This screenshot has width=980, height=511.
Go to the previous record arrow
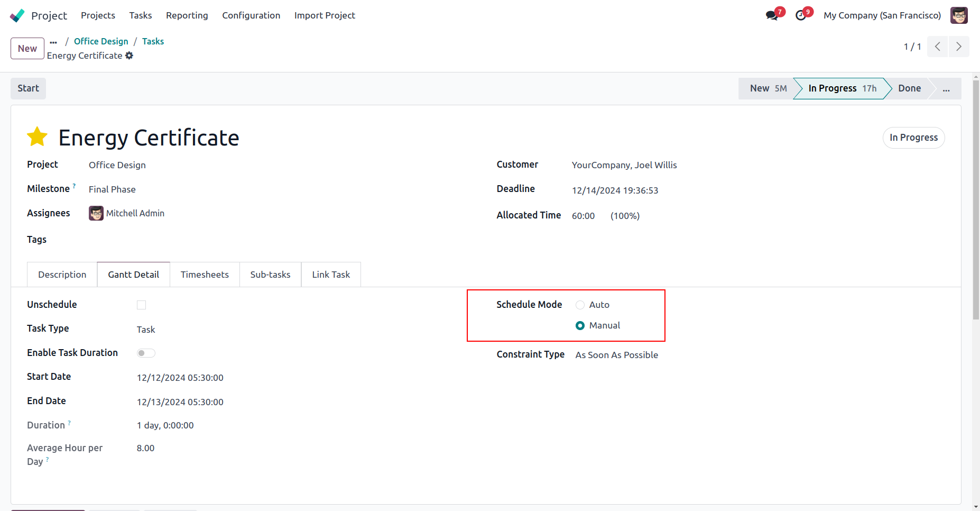coord(937,47)
